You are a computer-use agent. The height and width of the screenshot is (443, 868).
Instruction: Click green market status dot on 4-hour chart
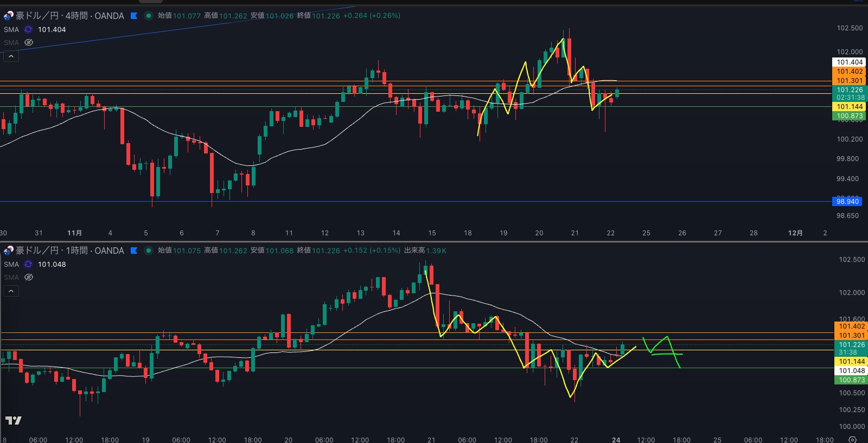[148, 16]
